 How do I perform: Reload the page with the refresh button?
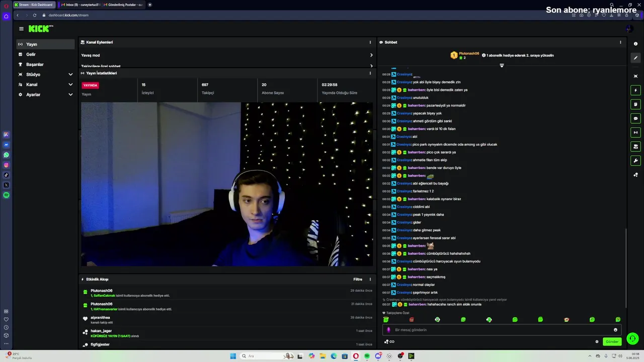coord(35,15)
